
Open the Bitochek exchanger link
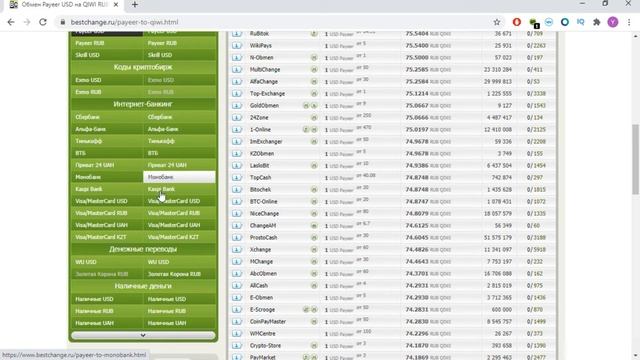(260, 190)
